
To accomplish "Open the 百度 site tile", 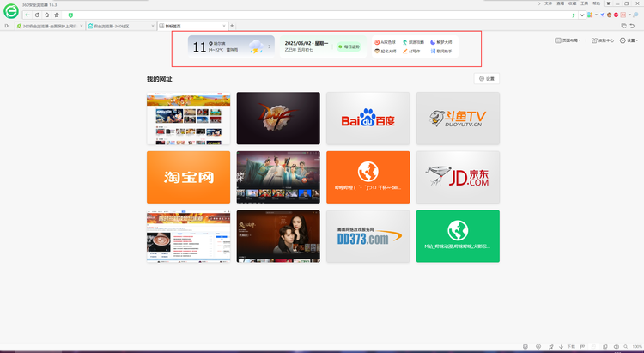I will click(368, 119).
